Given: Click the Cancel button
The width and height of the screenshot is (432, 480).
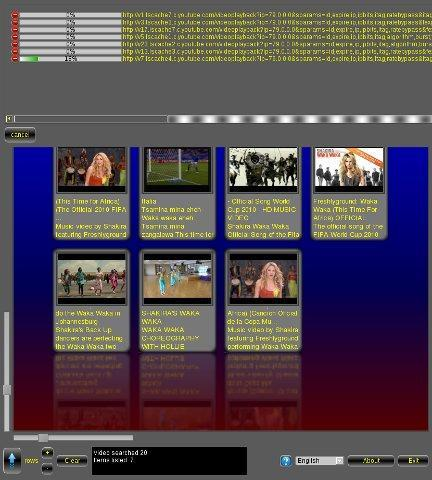Looking at the screenshot, I should point(20,135).
